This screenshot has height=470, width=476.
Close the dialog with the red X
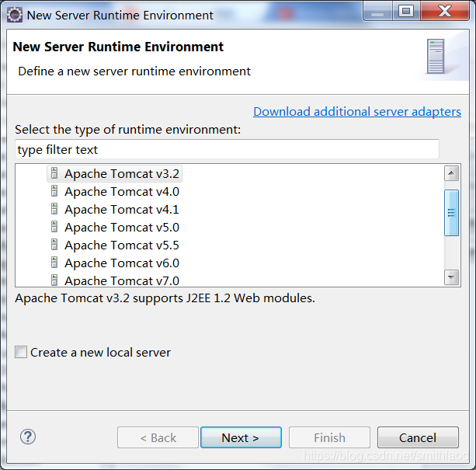coord(445,12)
